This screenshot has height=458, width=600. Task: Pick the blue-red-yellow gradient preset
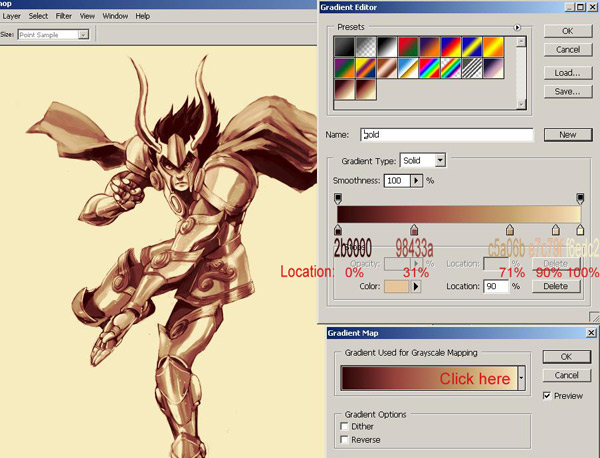(451, 47)
